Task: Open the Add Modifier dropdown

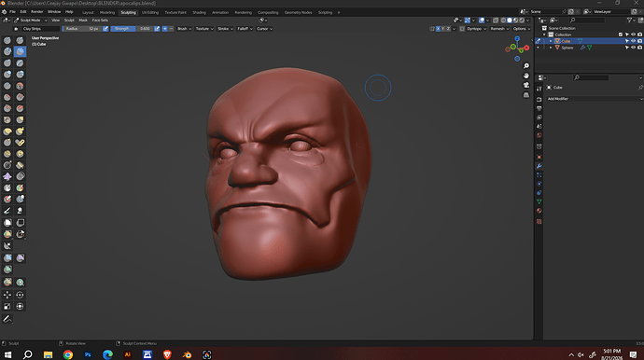Action: coord(595,99)
